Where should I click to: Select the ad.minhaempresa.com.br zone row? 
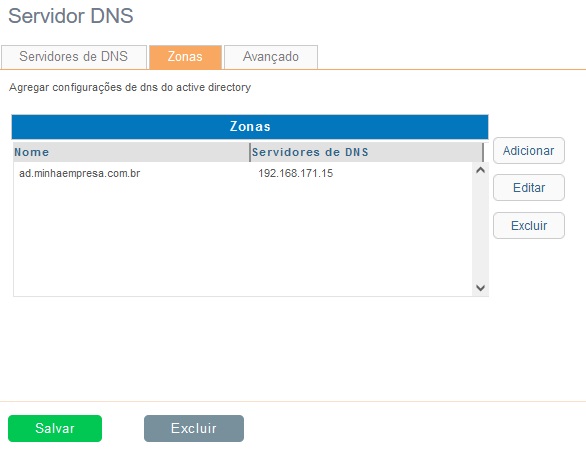tap(243, 173)
